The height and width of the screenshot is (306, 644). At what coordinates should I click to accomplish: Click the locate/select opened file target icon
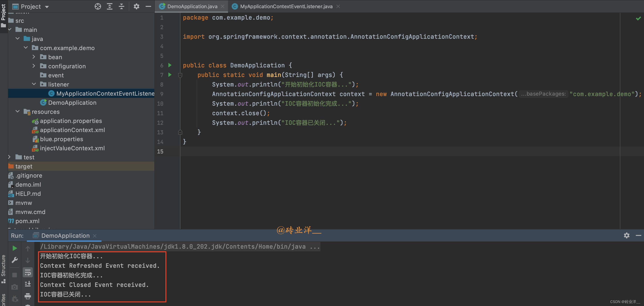[98, 6]
